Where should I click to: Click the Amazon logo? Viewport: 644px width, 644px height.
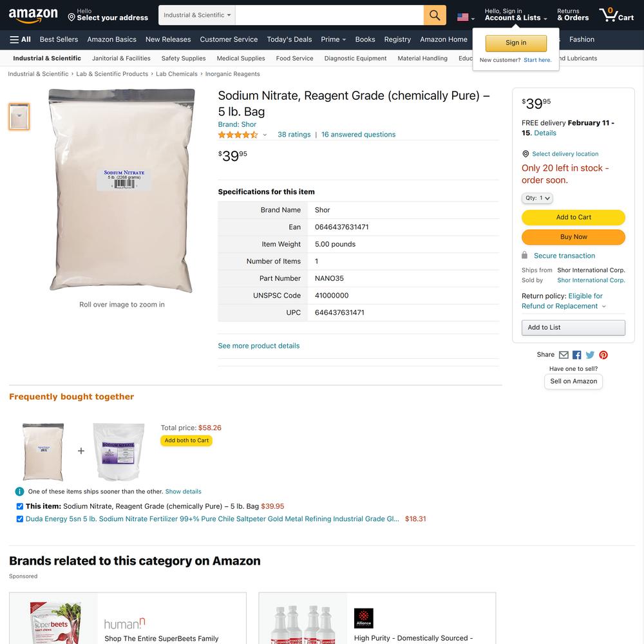point(33,15)
